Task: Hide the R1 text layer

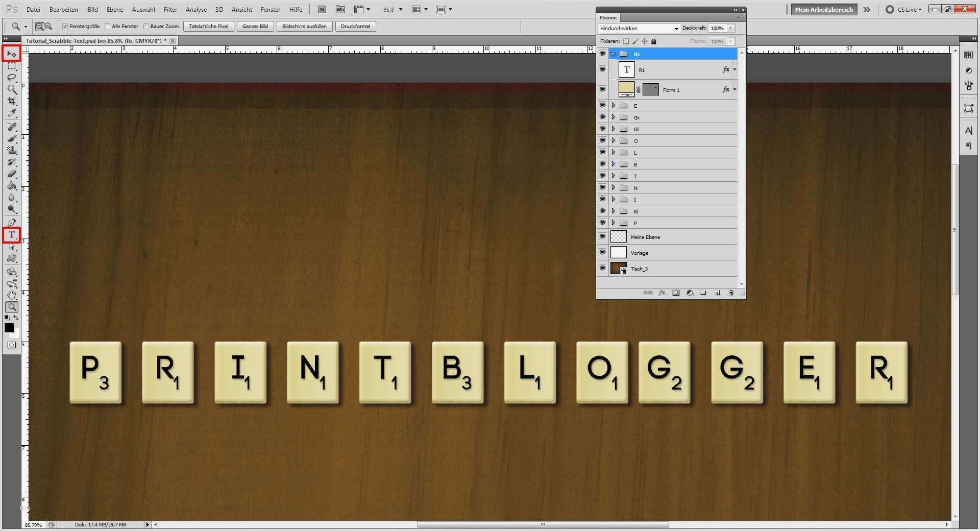Action: 602,69
